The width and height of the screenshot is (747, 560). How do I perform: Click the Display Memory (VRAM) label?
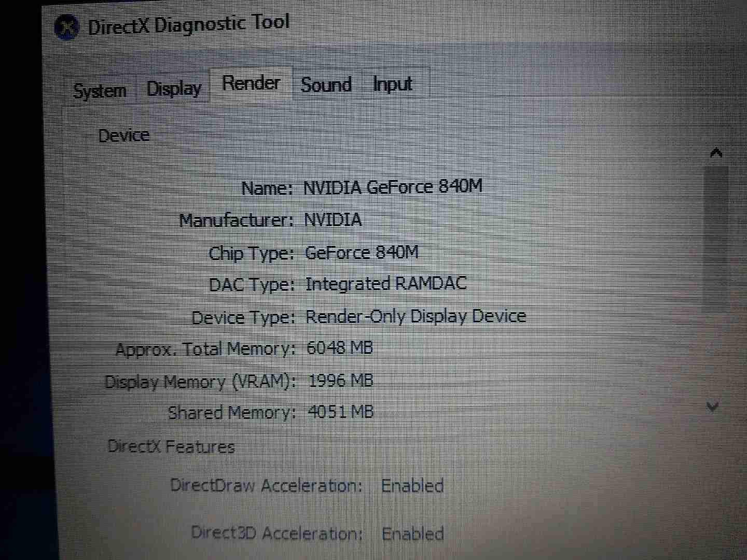(200, 382)
